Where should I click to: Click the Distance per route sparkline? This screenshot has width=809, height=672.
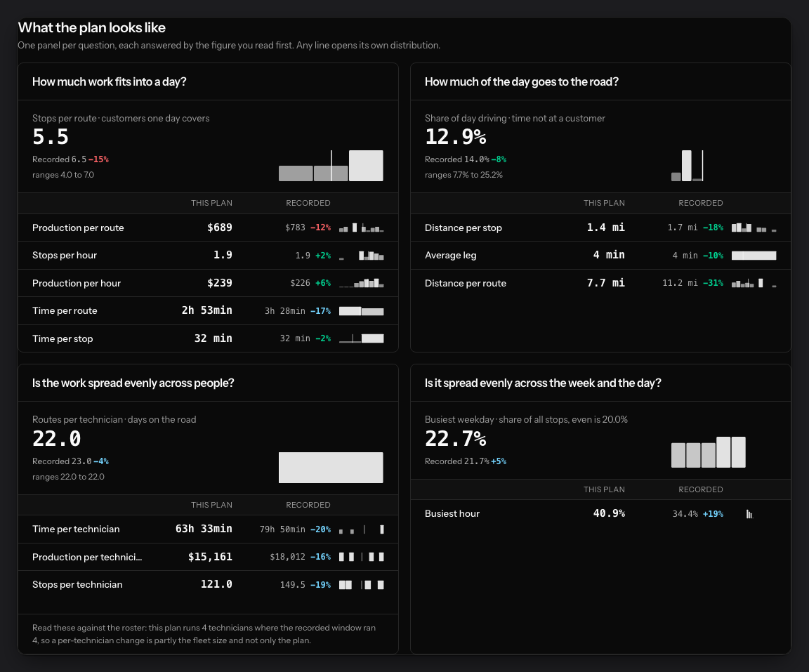[x=754, y=283]
